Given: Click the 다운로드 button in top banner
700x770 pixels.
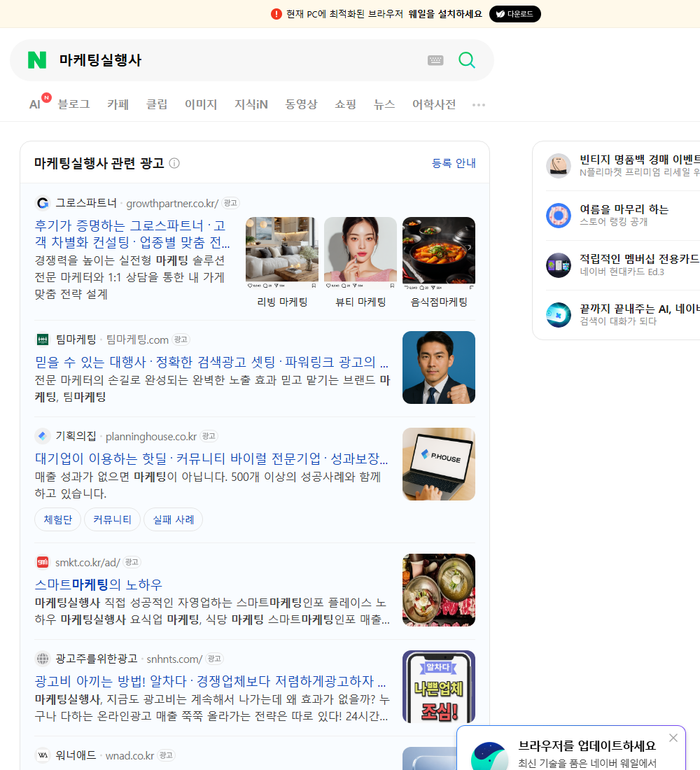Looking at the screenshot, I should tap(514, 14).
